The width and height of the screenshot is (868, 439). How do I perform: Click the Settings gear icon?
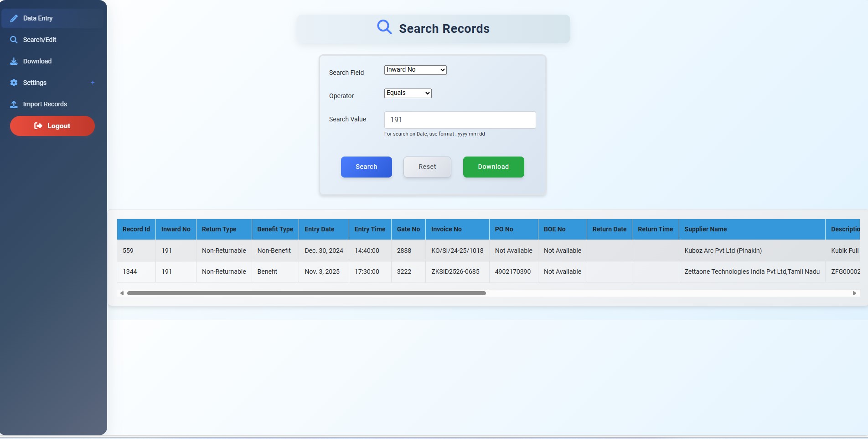(14, 83)
